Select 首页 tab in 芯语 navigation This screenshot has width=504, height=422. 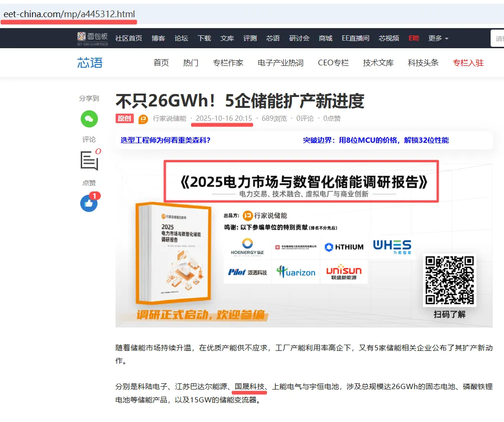[x=161, y=63]
